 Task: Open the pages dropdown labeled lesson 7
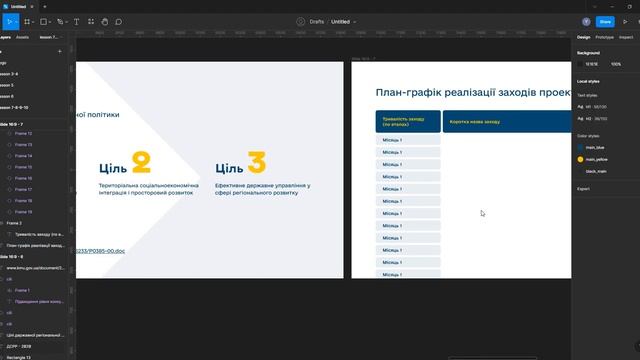tap(51, 37)
